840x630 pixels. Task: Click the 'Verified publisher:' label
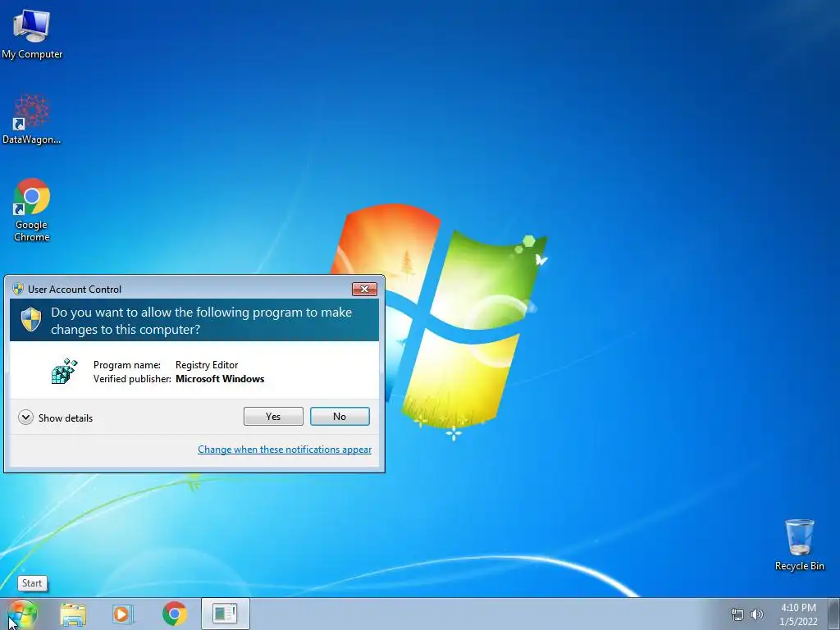coord(132,379)
